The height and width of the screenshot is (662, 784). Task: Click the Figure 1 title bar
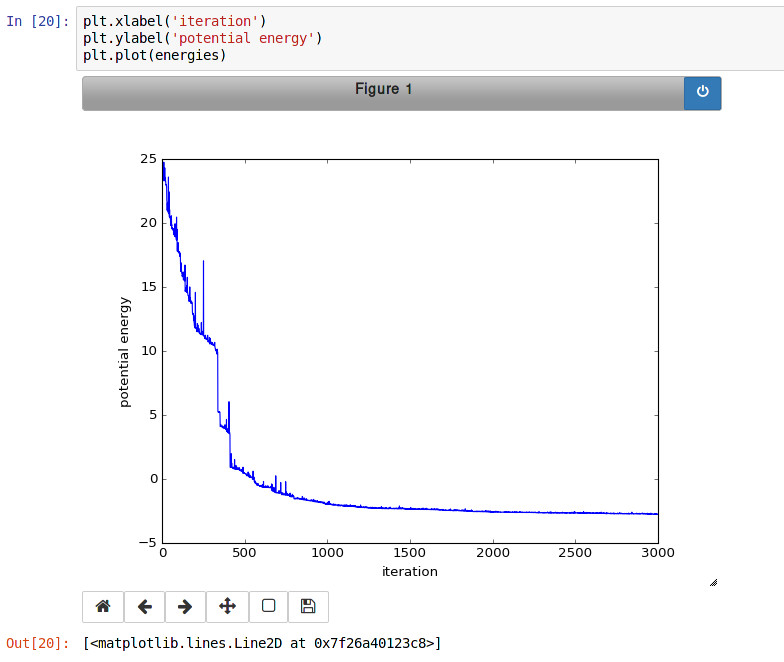tap(383, 91)
